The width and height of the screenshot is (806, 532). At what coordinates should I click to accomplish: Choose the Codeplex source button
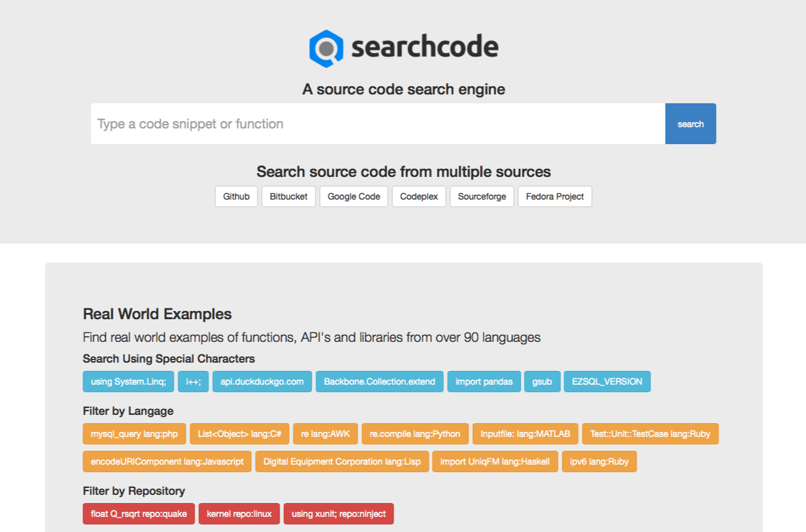pos(419,196)
